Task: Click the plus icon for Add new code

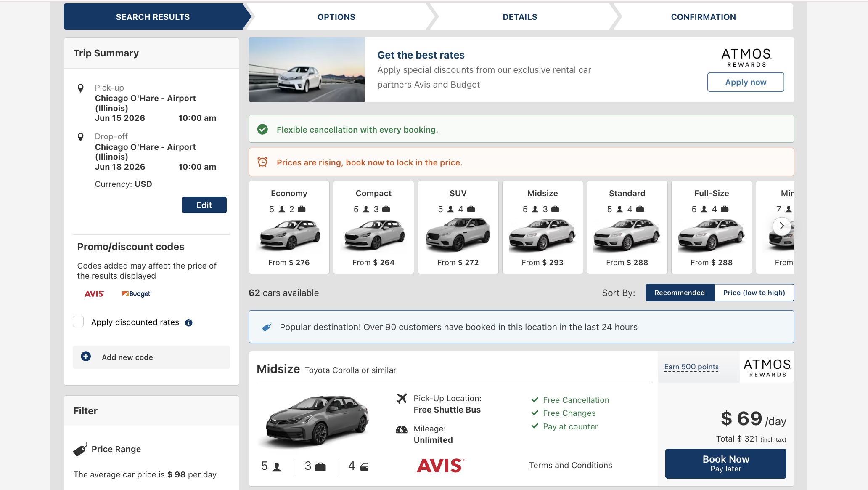Action: (x=86, y=357)
